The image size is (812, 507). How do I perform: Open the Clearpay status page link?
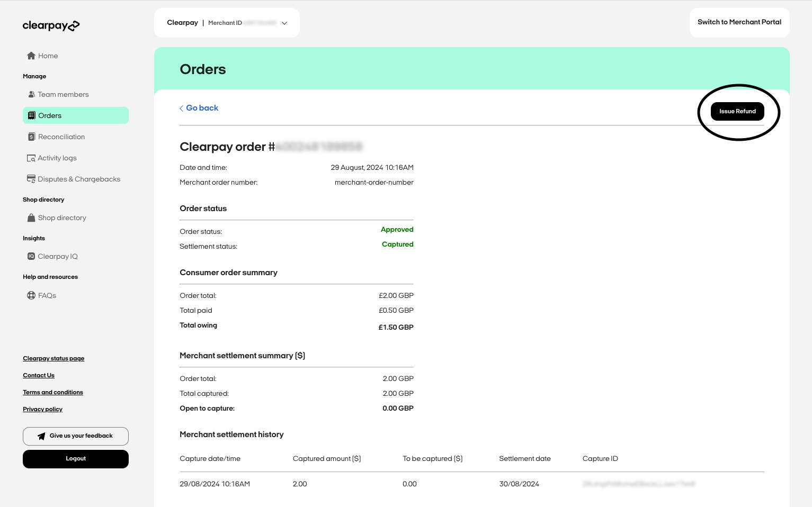click(53, 358)
